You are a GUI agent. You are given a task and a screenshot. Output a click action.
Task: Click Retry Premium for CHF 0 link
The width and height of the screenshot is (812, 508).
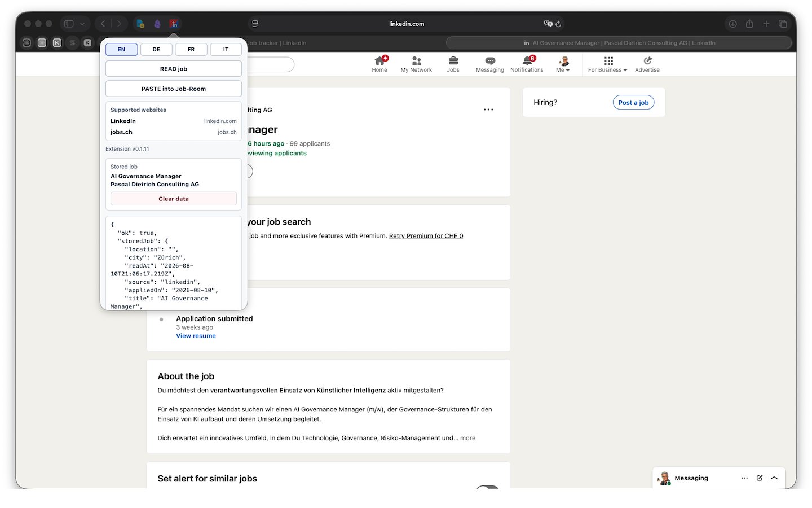coord(426,236)
